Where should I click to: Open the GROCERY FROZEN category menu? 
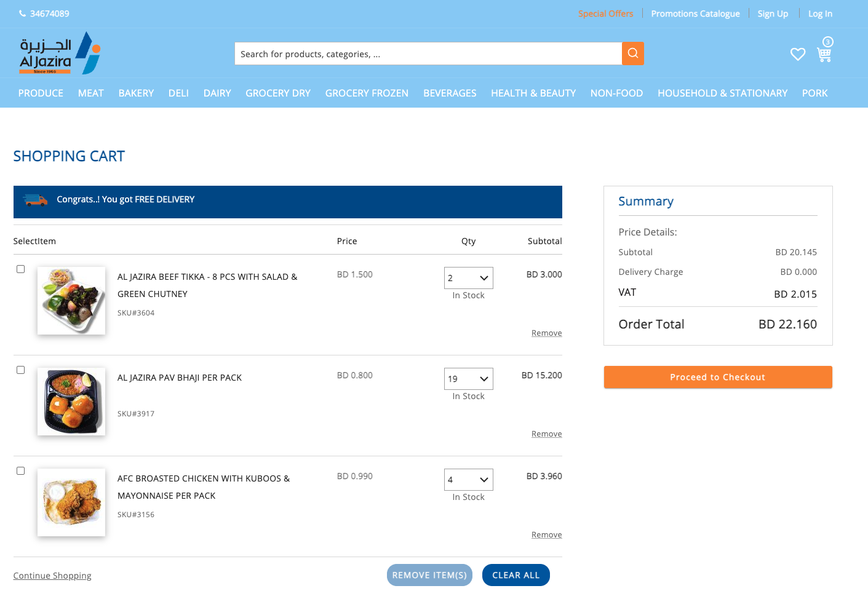[x=367, y=93]
